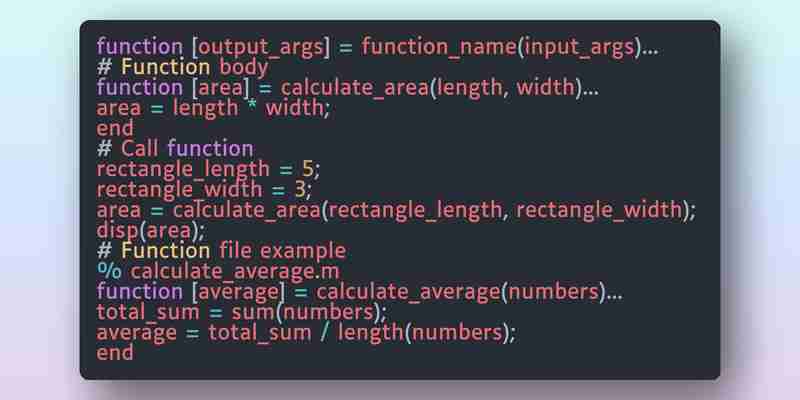
Task: Click the 'area = length * width;' line
Action: (213, 108)
